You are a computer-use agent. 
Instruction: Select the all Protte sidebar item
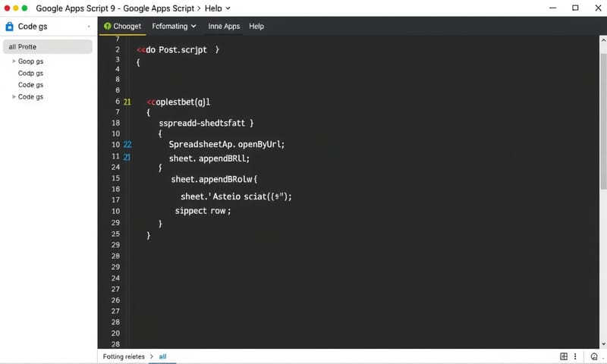(x=48, y=47)
